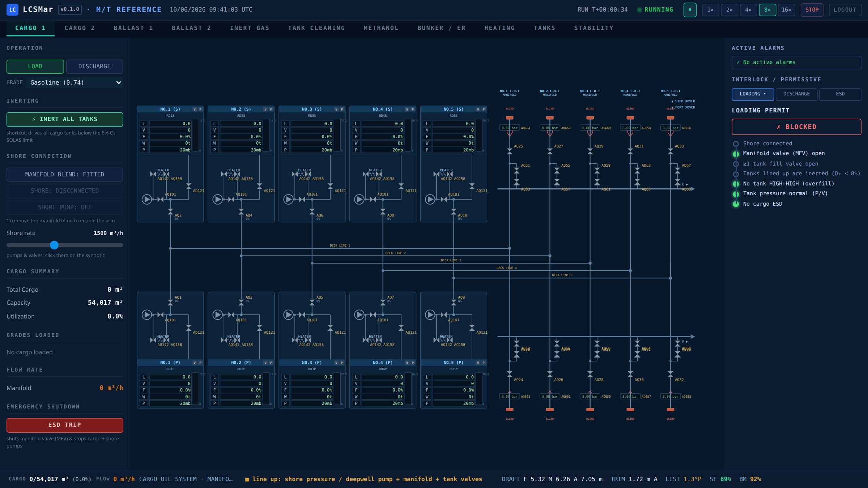Open valve AQ10 under tank NO.5 (S)

pos(454,212)
